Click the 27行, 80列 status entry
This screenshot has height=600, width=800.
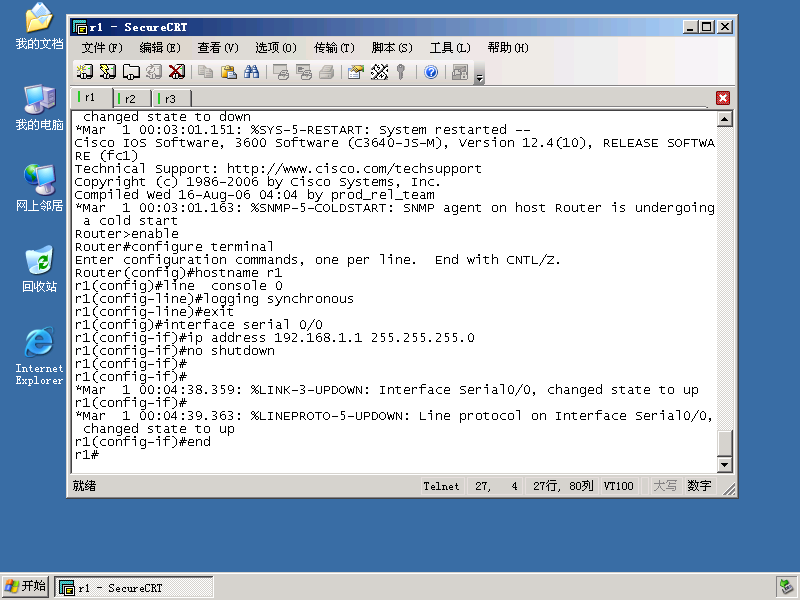point(563,486)
